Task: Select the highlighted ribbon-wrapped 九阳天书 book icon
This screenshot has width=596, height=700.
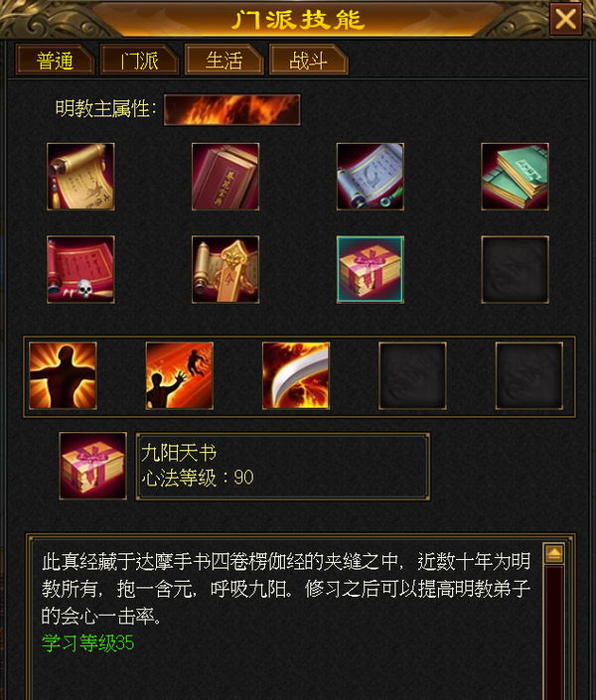Action: [x=370, y=270]
